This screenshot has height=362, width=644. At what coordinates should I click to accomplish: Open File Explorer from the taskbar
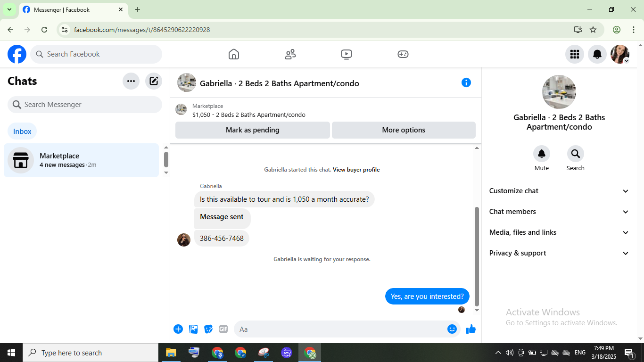pos(171,353)
